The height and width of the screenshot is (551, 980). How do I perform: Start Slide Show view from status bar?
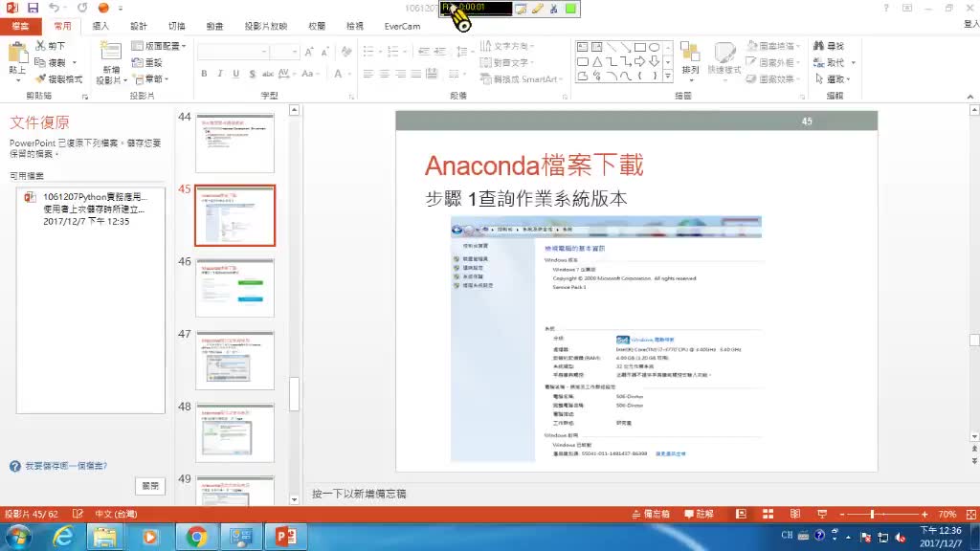822,514
